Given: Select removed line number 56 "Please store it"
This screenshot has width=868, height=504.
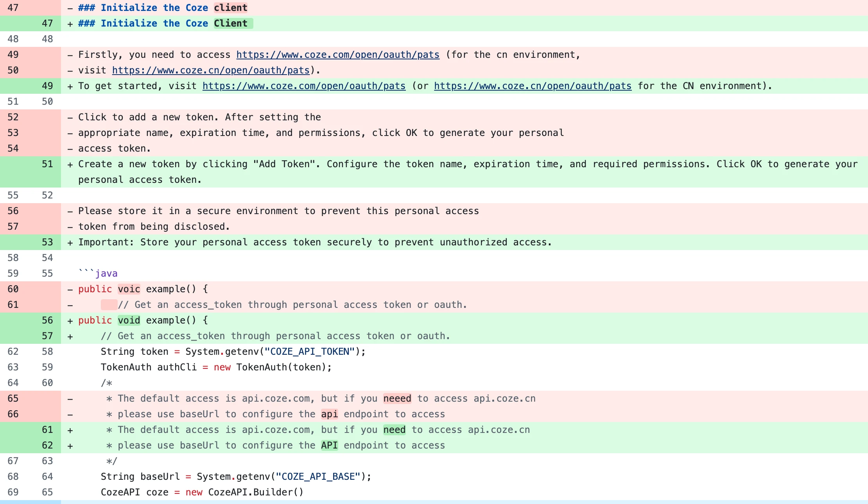Looking at the screenshot, I should pyautogui.click(x=13, y=211).
